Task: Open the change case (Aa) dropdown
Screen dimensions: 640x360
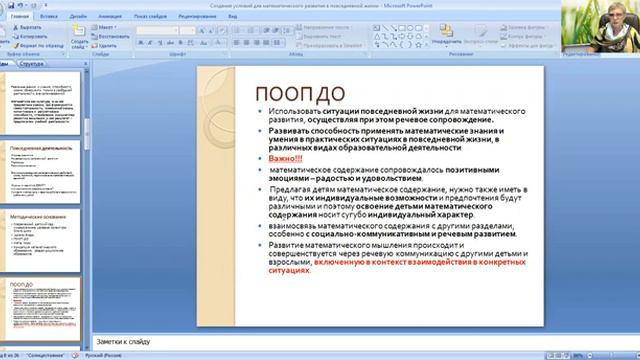Action: point(204,42)
